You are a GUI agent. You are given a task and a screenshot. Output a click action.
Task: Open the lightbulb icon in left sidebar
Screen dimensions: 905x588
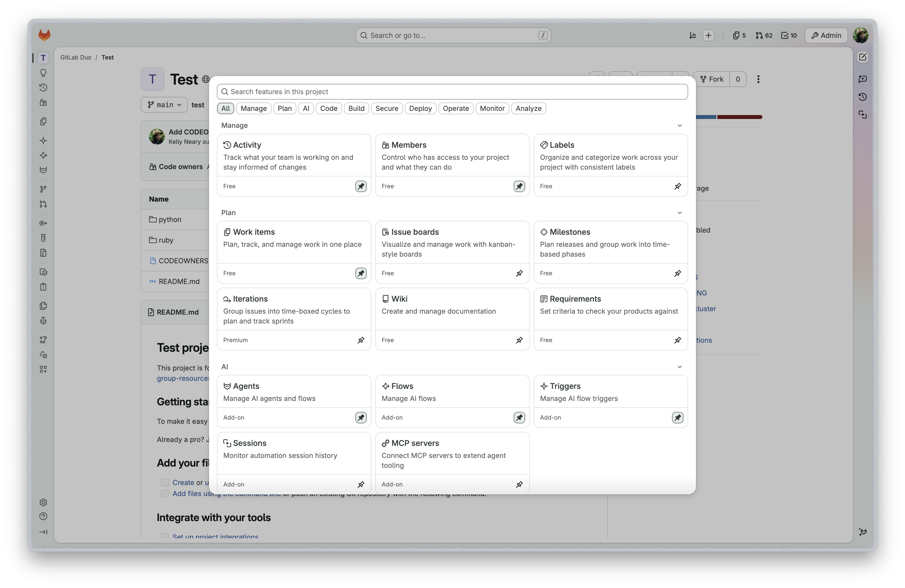(43, 73)
